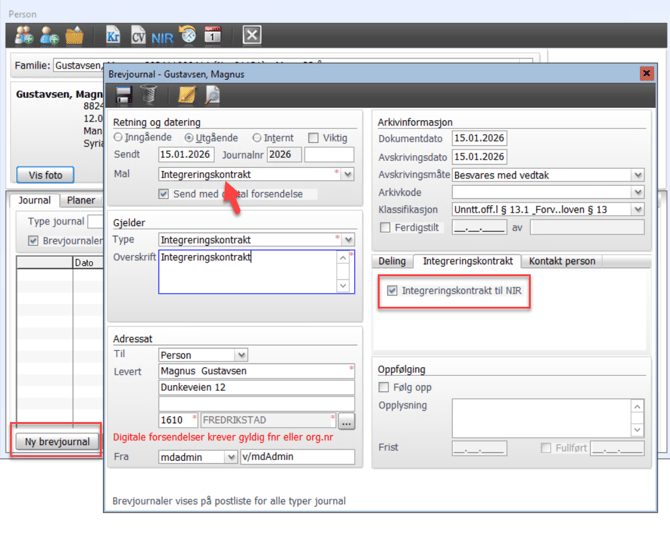This screenshot has width=670, height=553.
Task: Uncheck Integreringskontrakt til NIR checkbox
Action: 392,291
